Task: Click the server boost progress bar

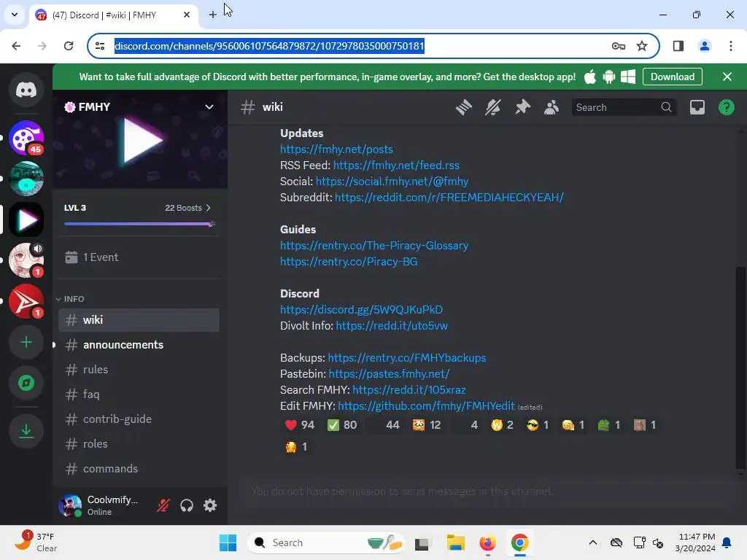Action: (x=139, y=224)
